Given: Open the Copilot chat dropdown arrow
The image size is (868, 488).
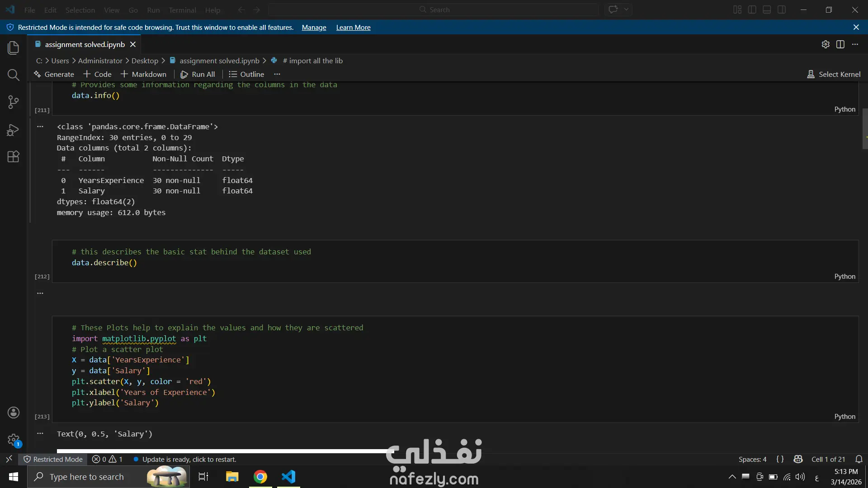Looking at the screenshot, I should [x=626, y=9].
